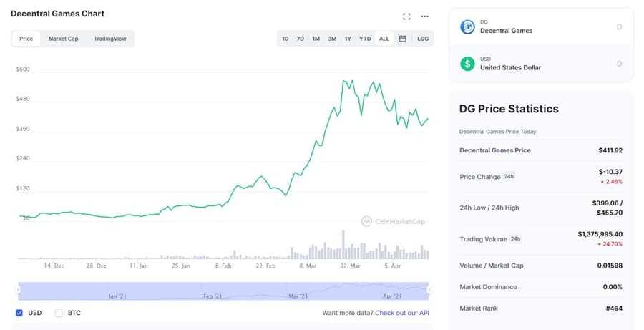644x330 pixels.
Task: Choose the YTD time range
Action: click(x=365, y=39)
